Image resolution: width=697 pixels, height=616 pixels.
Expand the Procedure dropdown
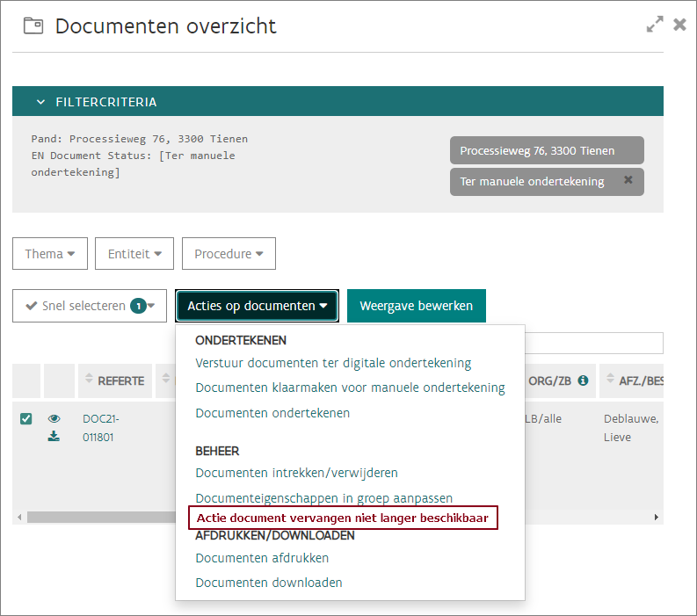pyautogui.click(x=229, y=254)
